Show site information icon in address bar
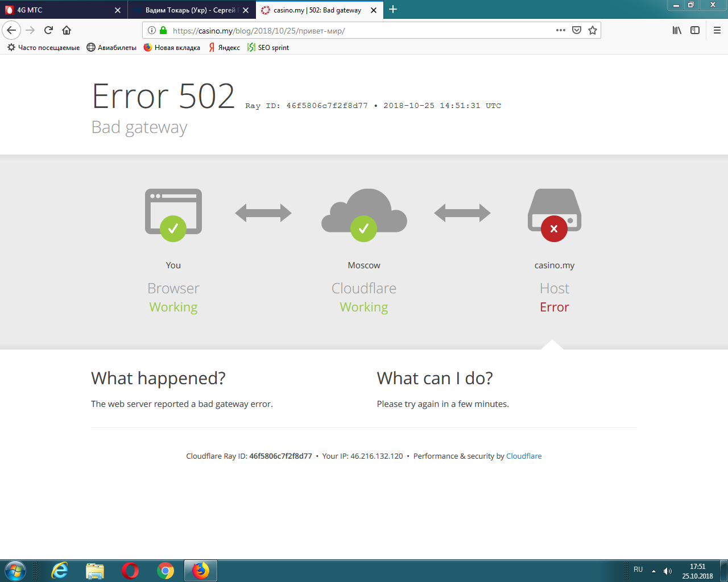This screenshot has height=582, width=728. click(152, 30)
